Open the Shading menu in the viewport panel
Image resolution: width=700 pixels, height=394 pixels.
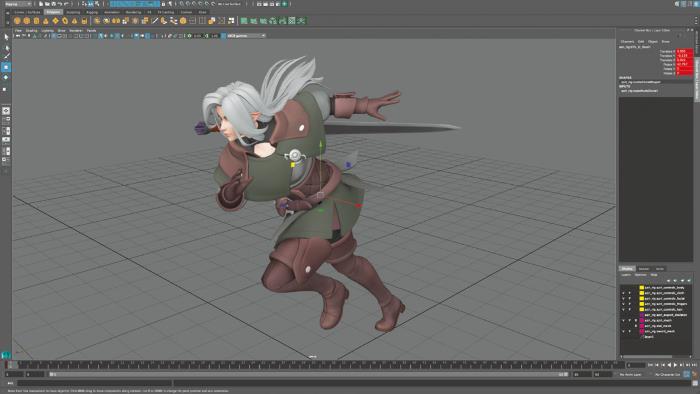pos(31,31)
